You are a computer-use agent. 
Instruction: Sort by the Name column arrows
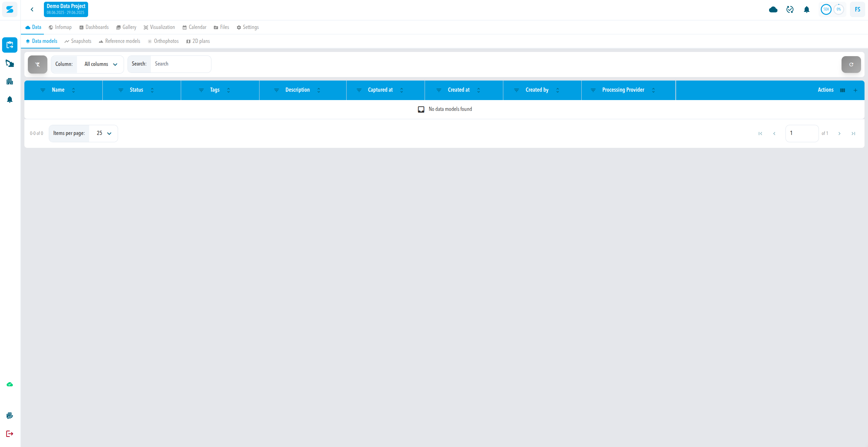73,90
